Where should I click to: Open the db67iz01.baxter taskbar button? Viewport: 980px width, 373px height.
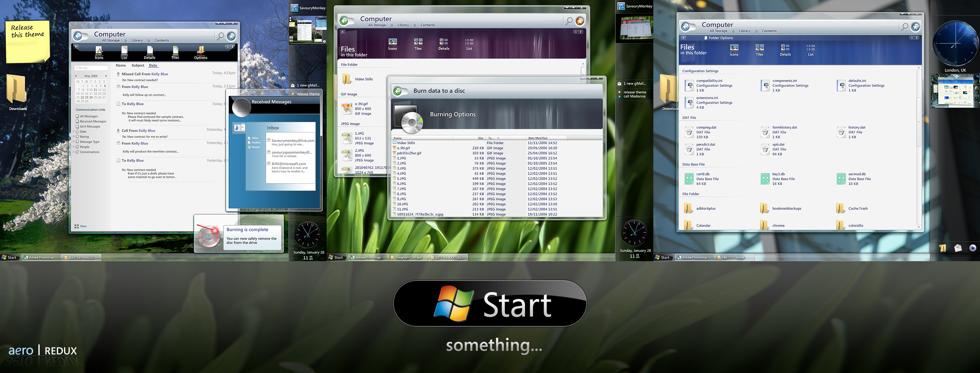point(734,258)
